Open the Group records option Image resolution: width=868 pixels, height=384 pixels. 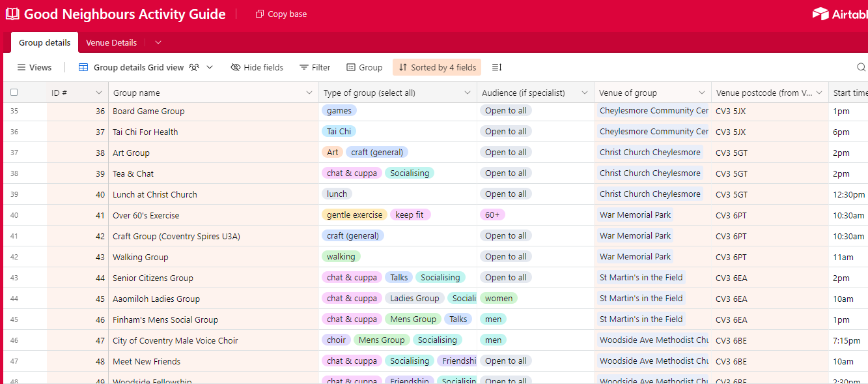point(364,67)
